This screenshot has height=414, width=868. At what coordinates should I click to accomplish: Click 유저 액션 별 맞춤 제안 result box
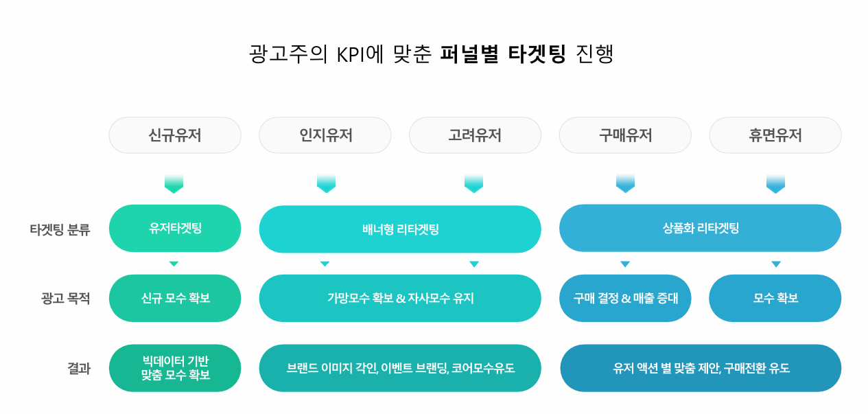701,368
